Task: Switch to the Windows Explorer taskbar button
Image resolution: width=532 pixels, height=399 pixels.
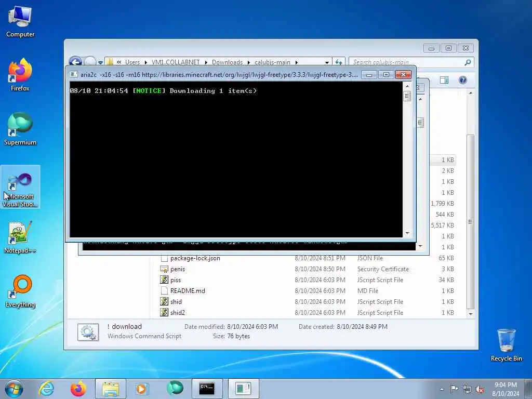Action: pyautogui.click(x=111, y=389)
